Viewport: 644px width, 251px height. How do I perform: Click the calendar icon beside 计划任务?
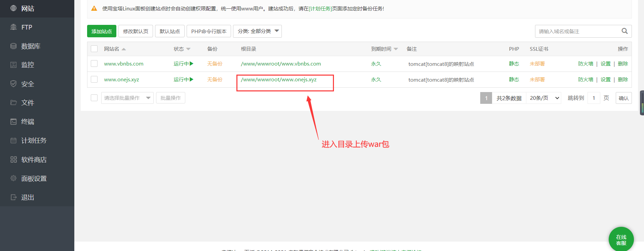tap(13, 140)
